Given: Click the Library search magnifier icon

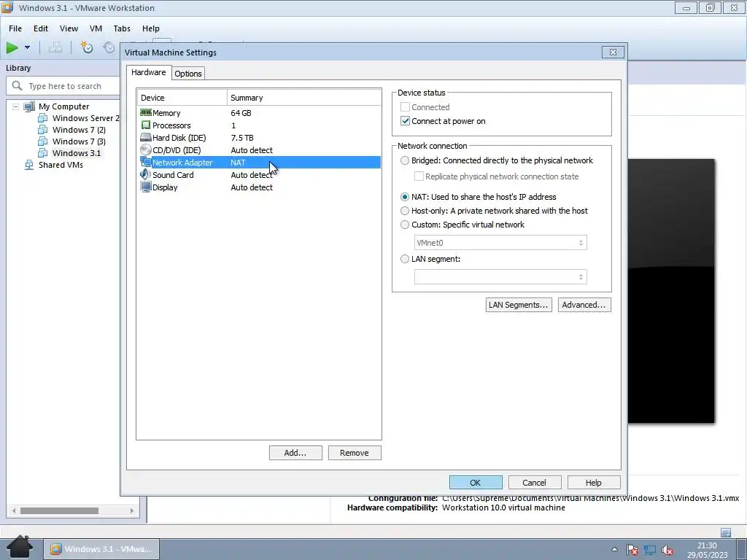Looking at the screenshot, I should tap(18, 86).
